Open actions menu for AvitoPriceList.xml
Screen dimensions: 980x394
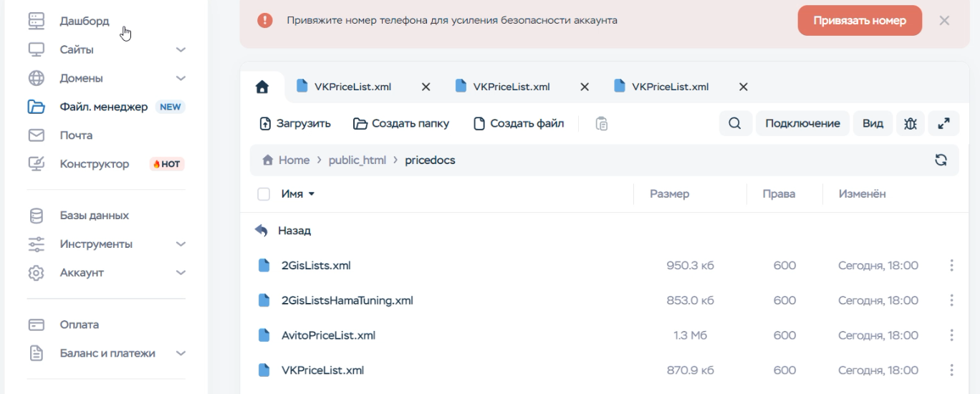click(x=951, y=335)
